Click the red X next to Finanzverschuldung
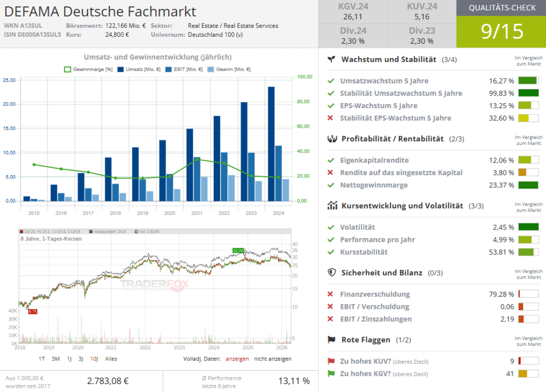The height and width of the screenshot is (392, 546). 330,294
